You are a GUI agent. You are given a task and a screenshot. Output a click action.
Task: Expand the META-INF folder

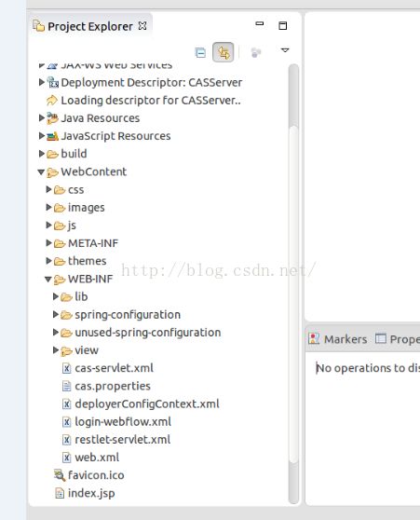[48, 243]
